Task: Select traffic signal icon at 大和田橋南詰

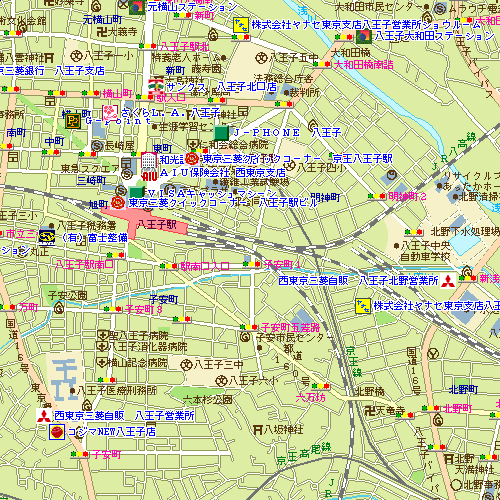Action: tap(322, 64)
